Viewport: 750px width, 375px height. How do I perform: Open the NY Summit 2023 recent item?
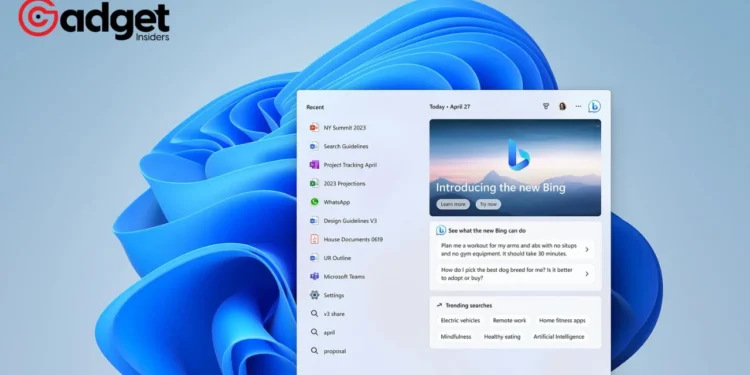point(344,128)
